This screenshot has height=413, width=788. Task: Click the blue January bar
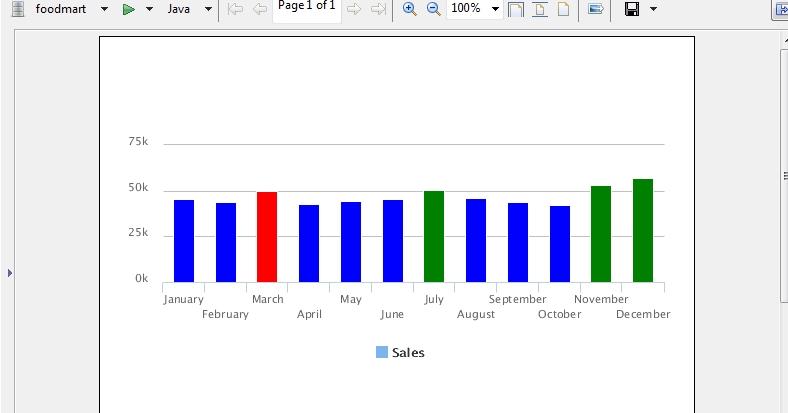184,241
